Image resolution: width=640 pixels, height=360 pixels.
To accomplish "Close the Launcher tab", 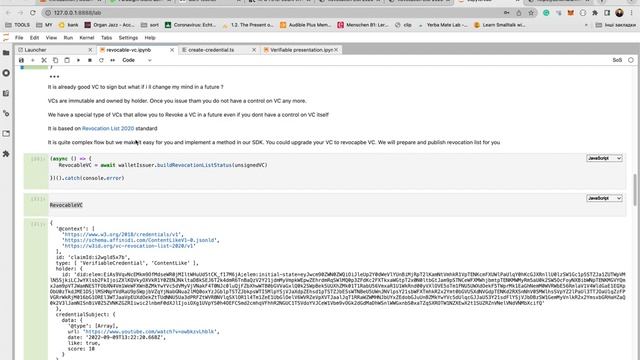I will click(x=90, y=50).
